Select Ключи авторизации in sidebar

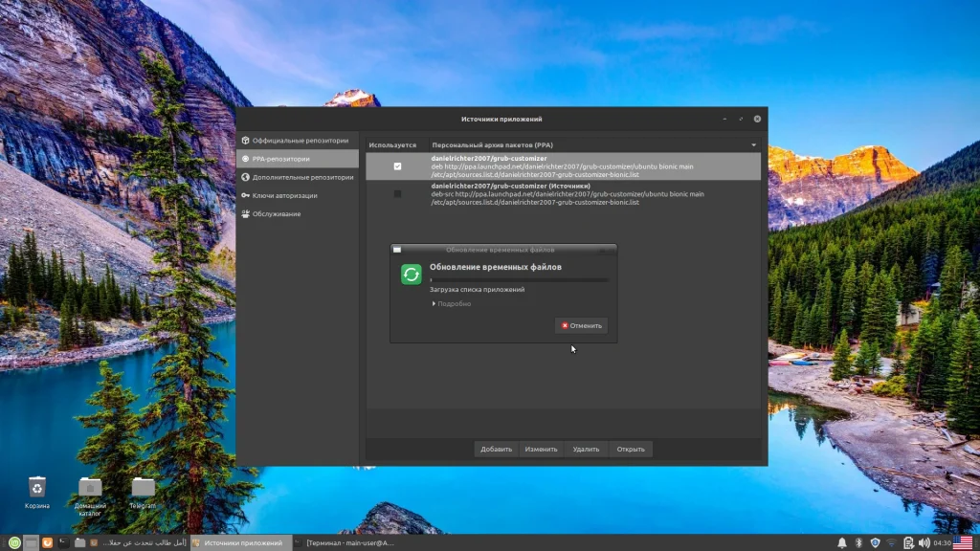pos(298,195)
